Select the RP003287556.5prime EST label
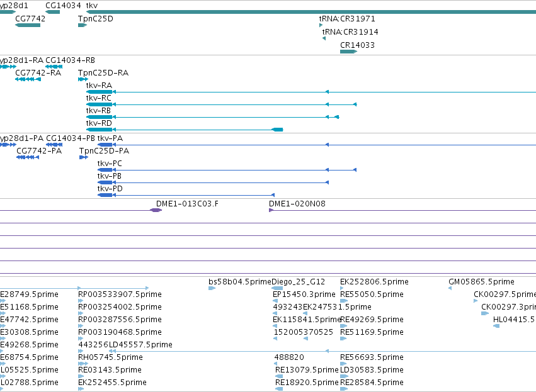Viewport: 536px width, 392px height. pyautogui.click(x=120, y=320)
